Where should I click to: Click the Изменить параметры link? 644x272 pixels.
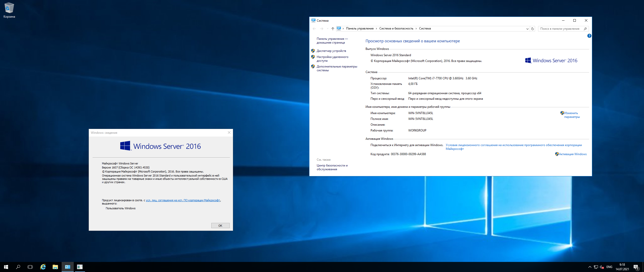[x=572, y=115]
